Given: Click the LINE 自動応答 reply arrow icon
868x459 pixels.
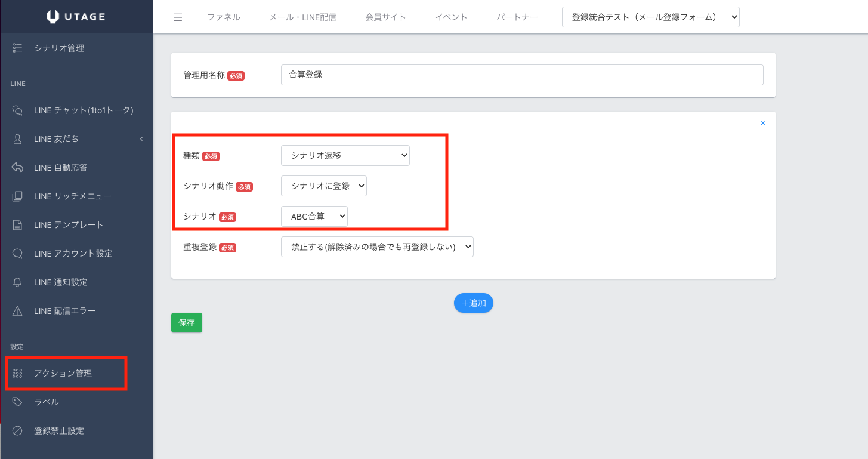Looking at the screenshot, I should point(17,168).
